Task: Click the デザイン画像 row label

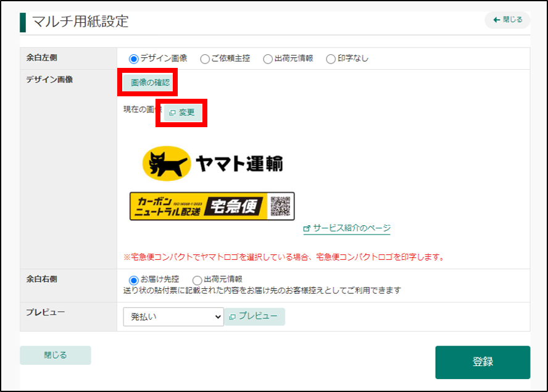Action: pyautogui.click(x=49, y=80)
